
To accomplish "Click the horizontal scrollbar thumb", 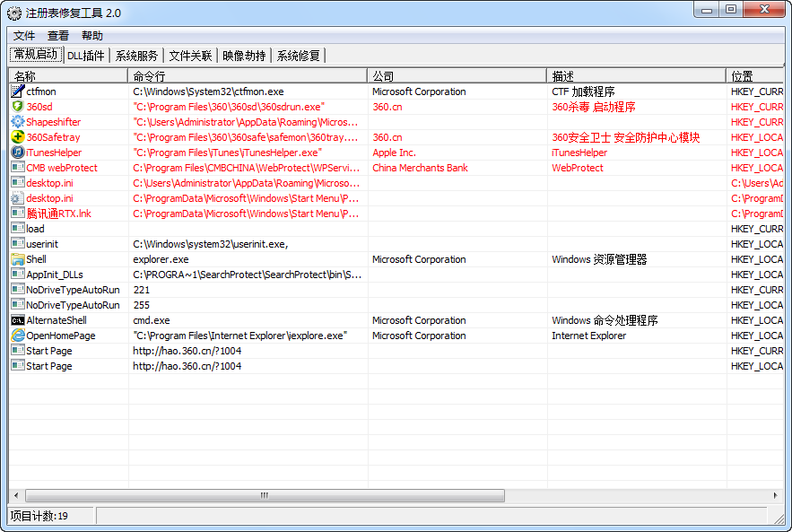I will pos(265,495).
